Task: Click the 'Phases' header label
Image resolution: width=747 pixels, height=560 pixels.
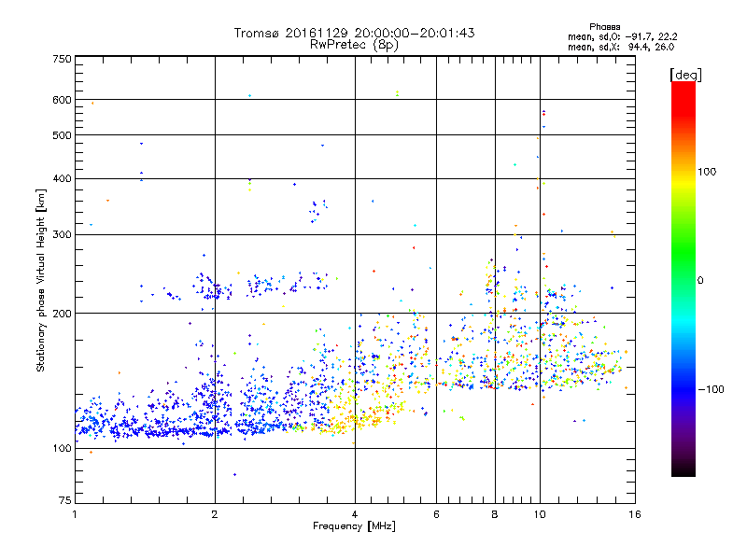Action: (x=604, y=27)
